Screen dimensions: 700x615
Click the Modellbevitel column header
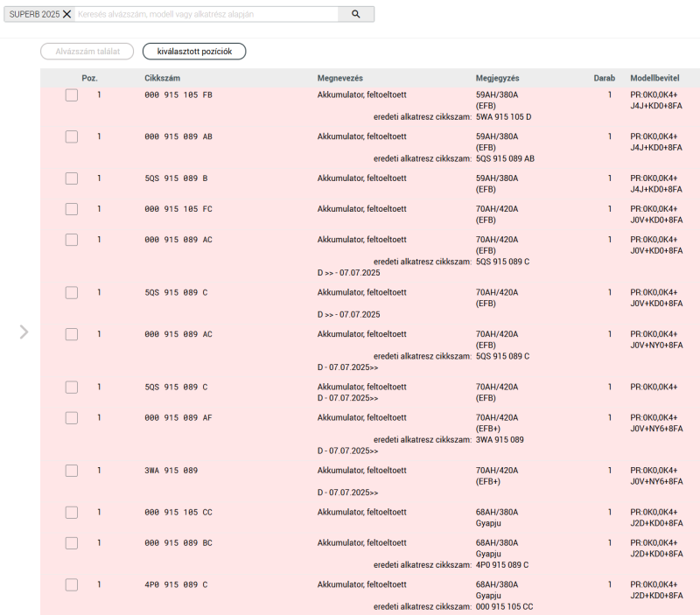click(x=654, y=78)
